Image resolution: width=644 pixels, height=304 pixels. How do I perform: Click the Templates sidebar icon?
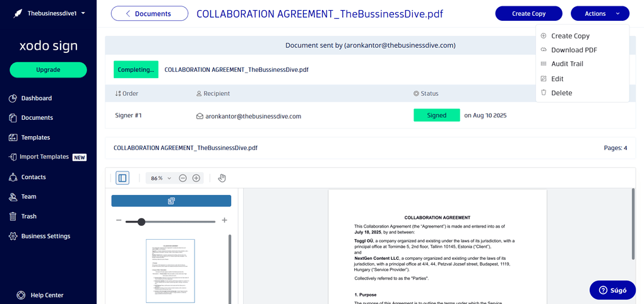click(x=13, y=137)
